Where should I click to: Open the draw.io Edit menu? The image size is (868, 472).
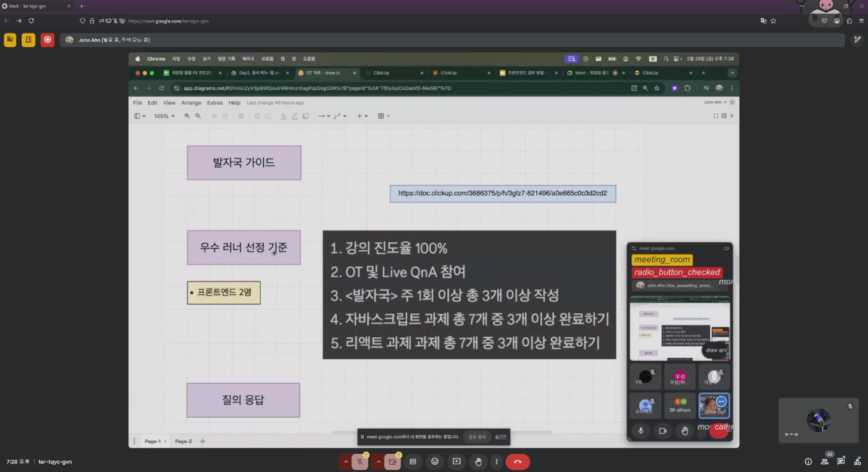[x=152, y=102]
